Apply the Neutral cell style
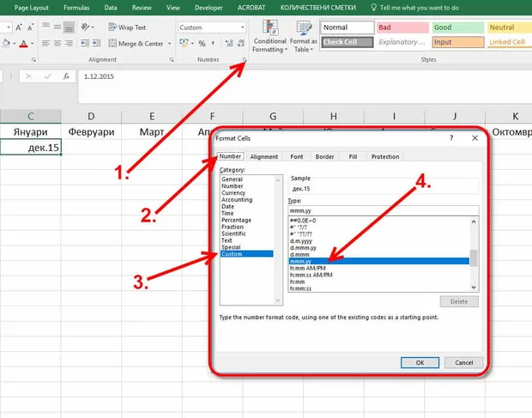Viewport: 532px width, 418px height. 510,27
